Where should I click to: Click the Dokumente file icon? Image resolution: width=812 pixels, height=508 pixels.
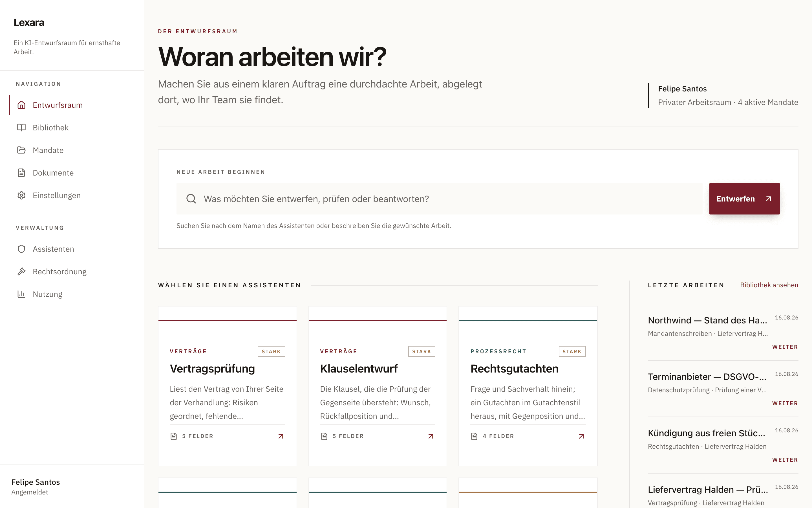pos(21,173)
